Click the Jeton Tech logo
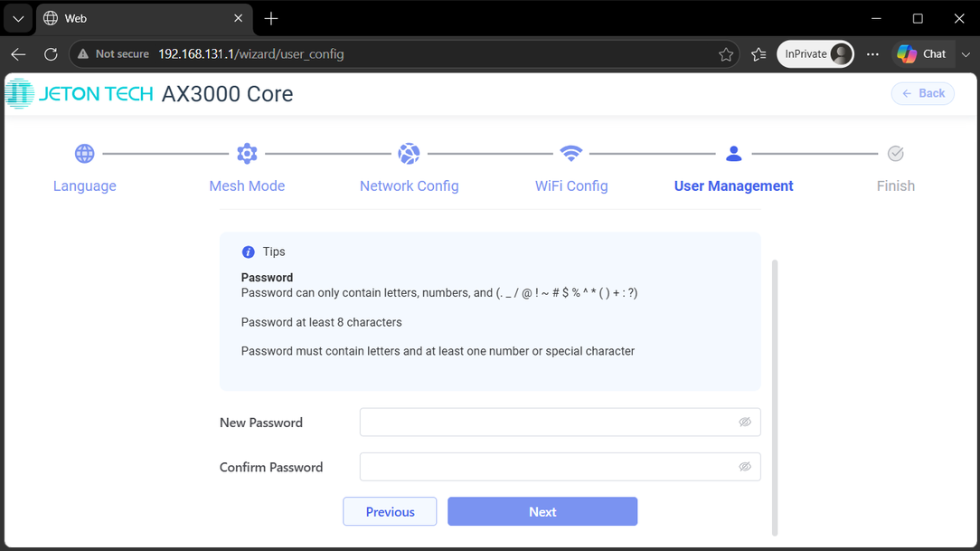This screenshot has width=980, height=551. [80, 94]
